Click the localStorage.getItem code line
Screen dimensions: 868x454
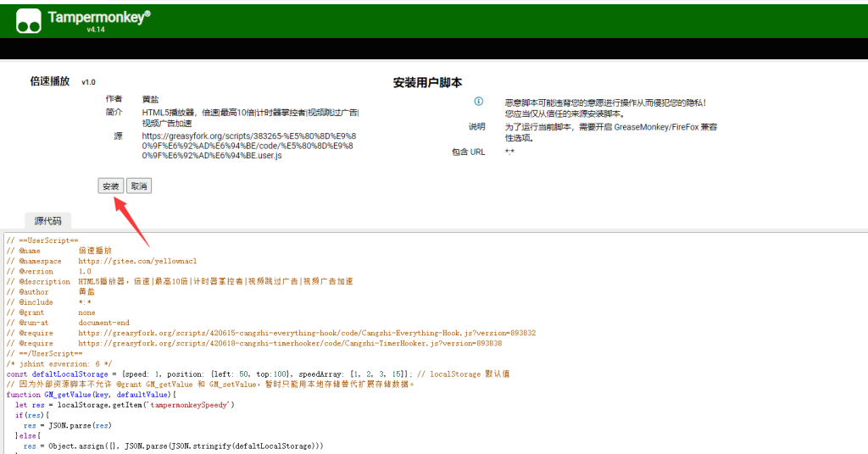click(125, 405)
